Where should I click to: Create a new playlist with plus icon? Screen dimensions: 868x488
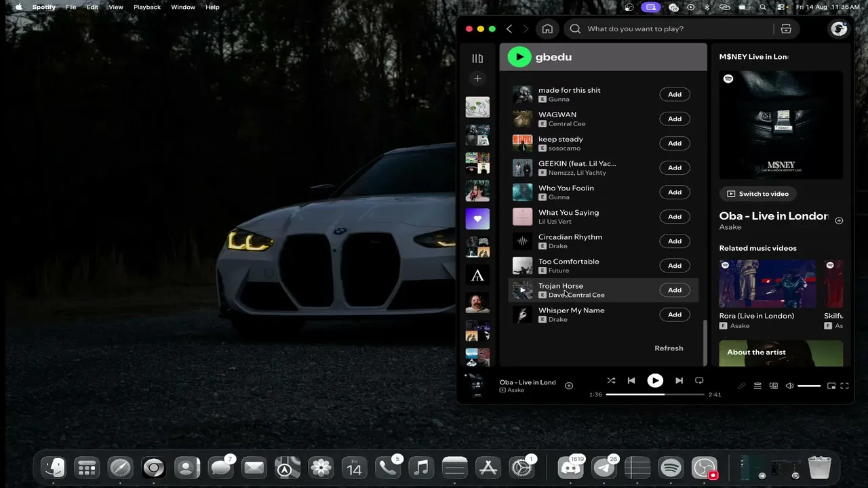point(477,79)
